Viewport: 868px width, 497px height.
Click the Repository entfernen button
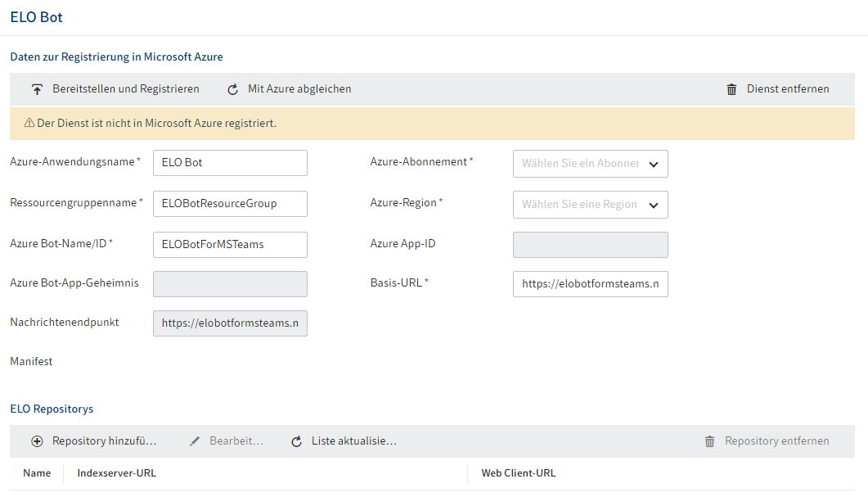tap(767, 441)
